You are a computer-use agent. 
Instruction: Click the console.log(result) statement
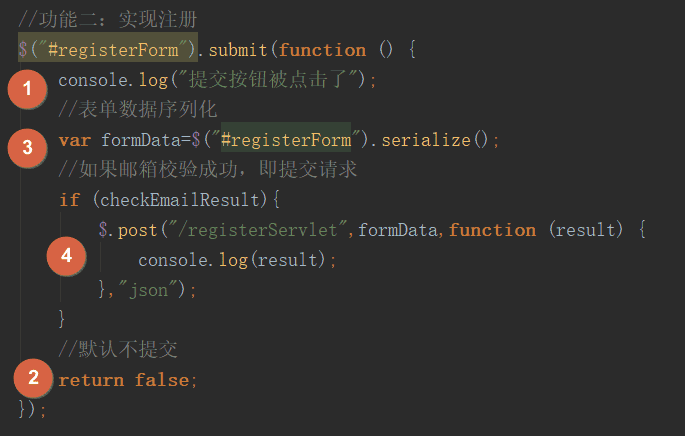237,260
